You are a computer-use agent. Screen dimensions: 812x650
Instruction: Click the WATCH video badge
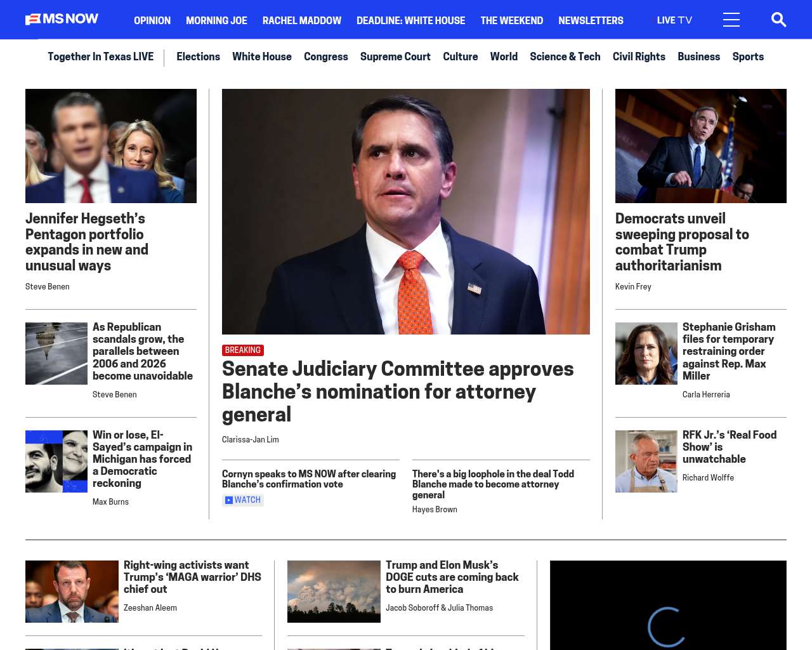(243, 500)
